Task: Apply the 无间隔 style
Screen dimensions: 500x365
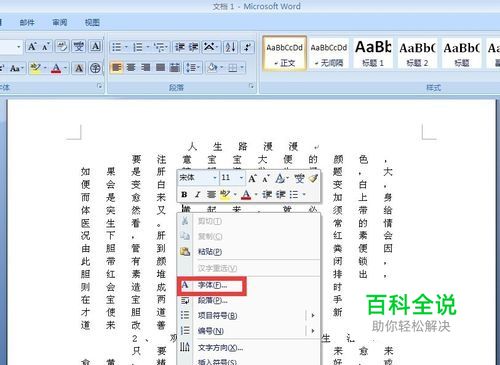Action: [329, 54]
